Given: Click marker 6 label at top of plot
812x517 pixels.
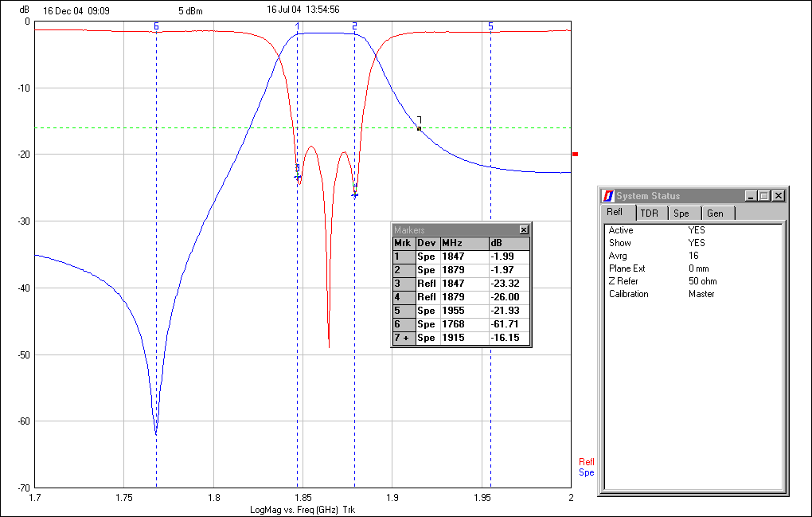Looking at the screenshot, I should coord(156,26).
